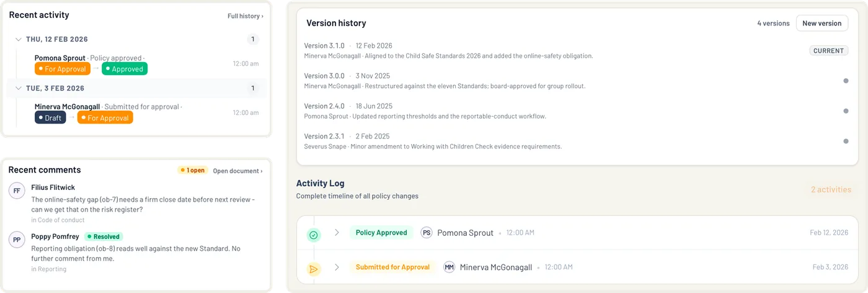Viewport: 868px width, 293px height.
Task: Open the Full history link
Action: click(245, 16)
